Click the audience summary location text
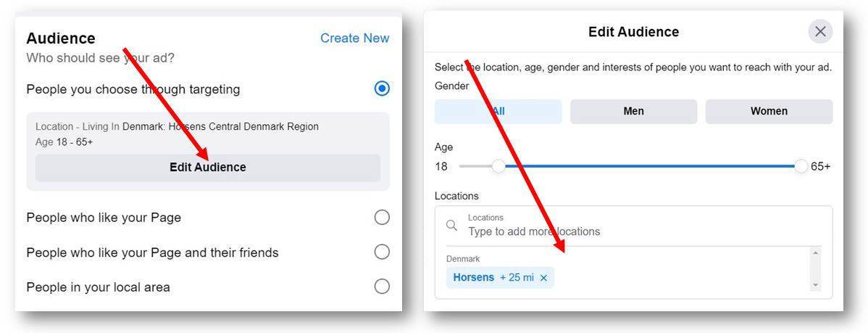Screen dimensions: 868x333 coord(177,126)
